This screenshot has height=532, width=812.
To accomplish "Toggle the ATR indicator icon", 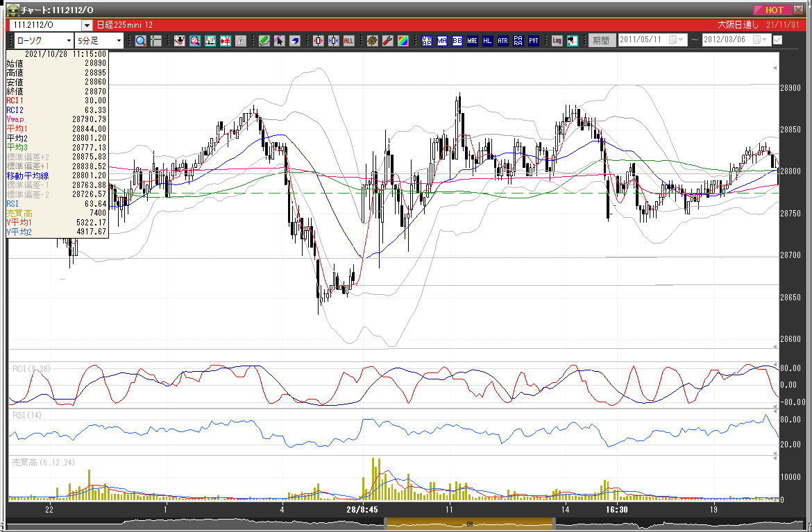I will 503,40.
